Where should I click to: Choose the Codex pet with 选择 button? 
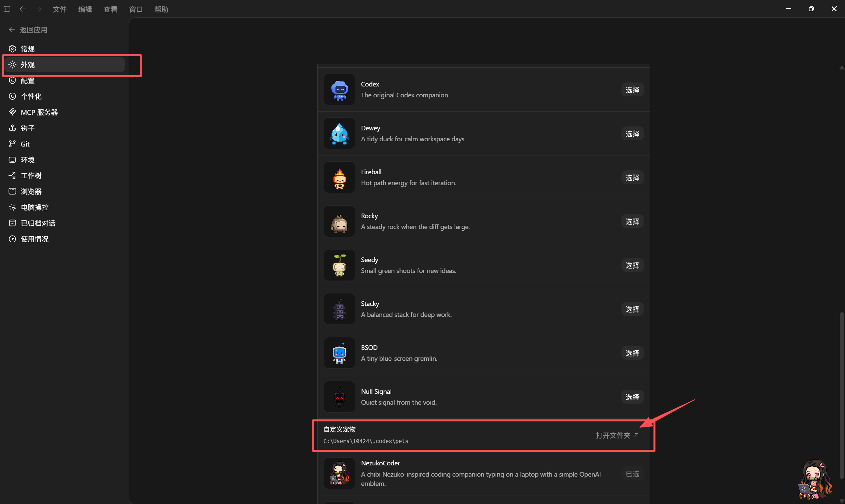(x=632, y=90)
